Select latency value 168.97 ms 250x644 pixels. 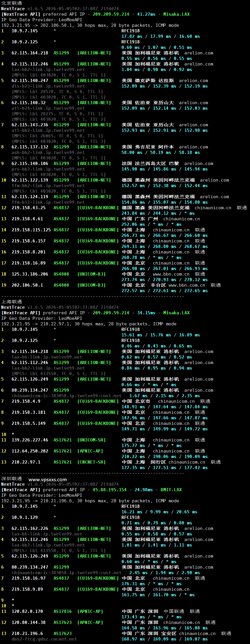pos(133,639)
